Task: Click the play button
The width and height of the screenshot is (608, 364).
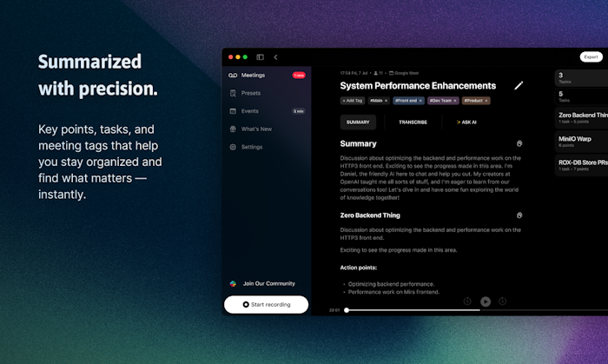Action: coord(486,301)
